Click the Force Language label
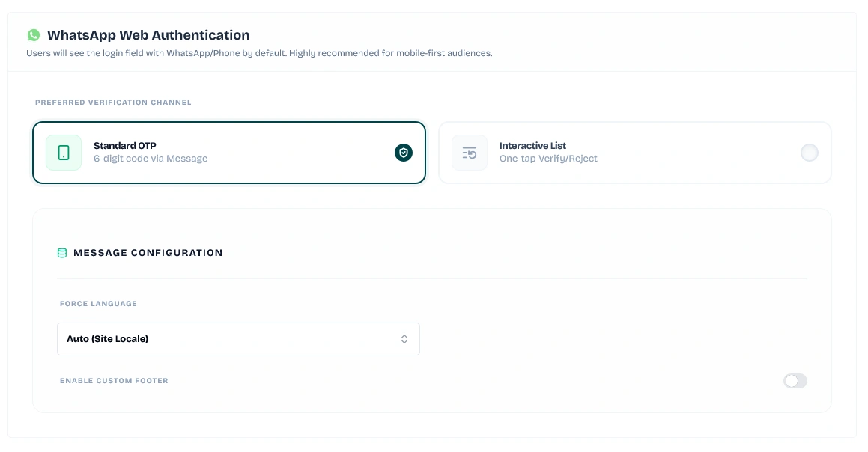The height and width of the screenshot is (452, 868). pyautogui.click(x=99, y=304)
